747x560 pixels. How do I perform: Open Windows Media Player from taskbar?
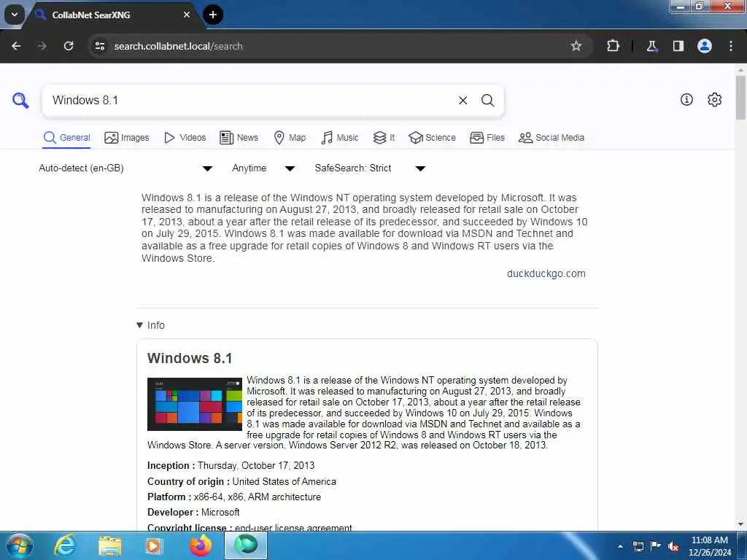point(153,546)
